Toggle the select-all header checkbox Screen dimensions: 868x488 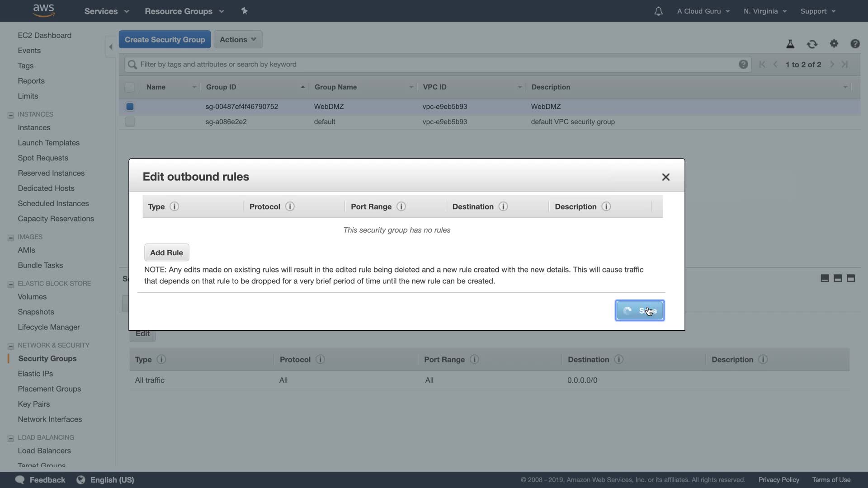pos(130,87)
